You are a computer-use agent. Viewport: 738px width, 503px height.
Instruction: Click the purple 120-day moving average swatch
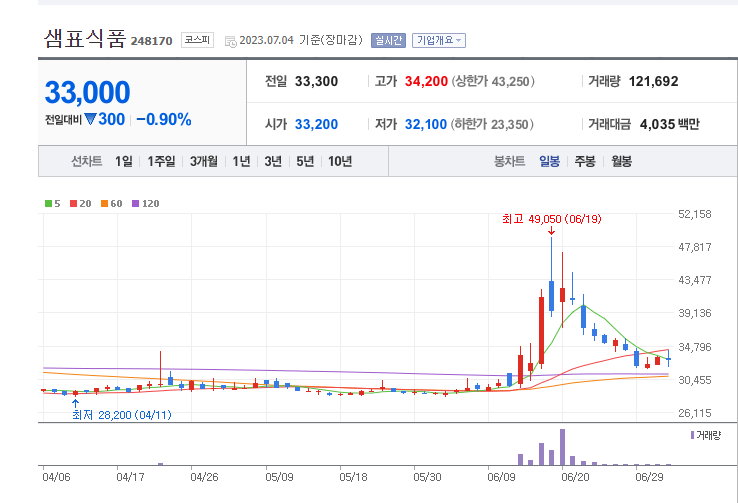(x=136, y=204)
